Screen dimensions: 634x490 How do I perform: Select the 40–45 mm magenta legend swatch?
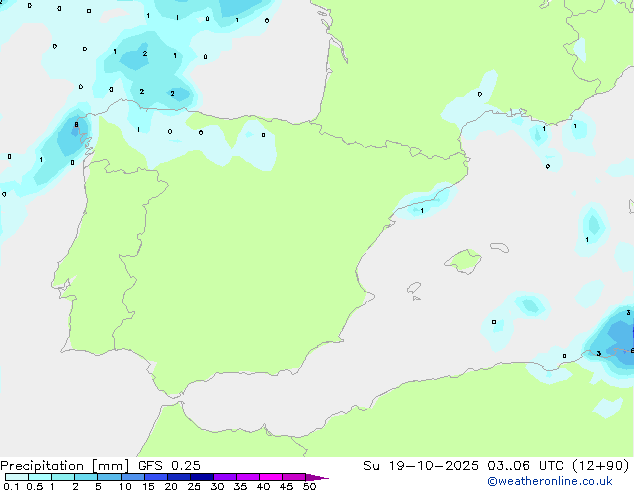click(x=271, y=477)
